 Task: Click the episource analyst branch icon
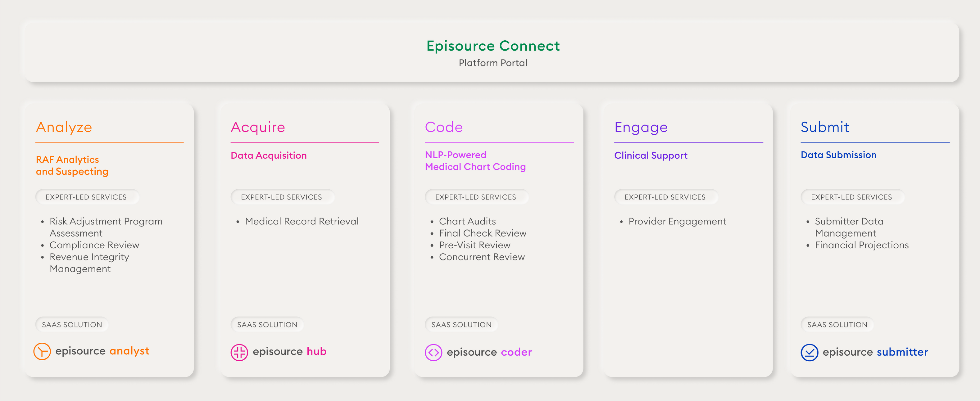pyautogui.click(x=42, y=351)
